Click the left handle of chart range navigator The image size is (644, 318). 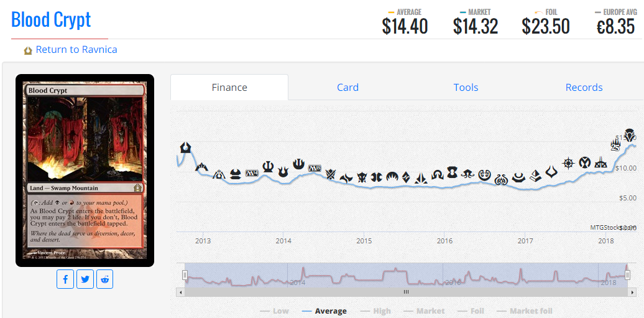point(185,275)
